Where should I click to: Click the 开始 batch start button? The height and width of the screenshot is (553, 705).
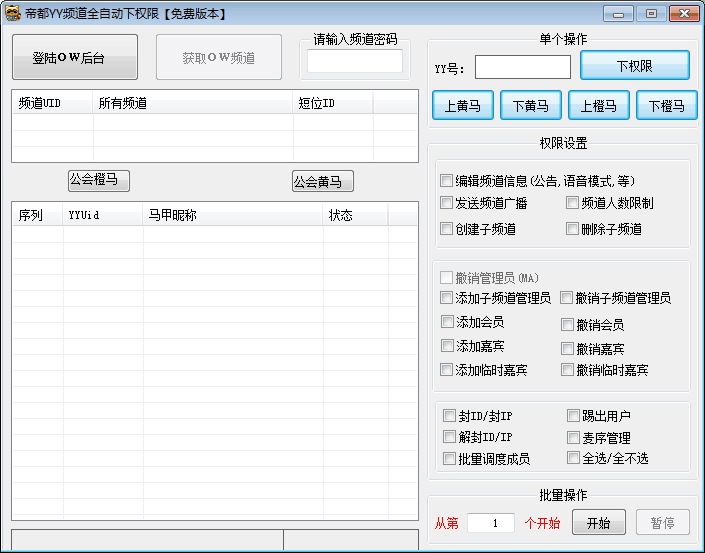tap(599, 522)
